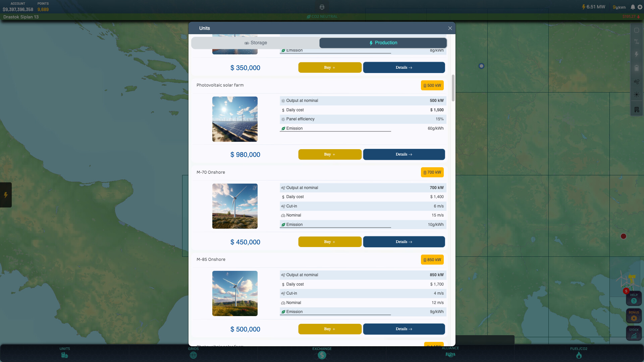Open the Stock chart button
Image resolution: width=644 pixels, height=362 pixels.
point(634,334)
